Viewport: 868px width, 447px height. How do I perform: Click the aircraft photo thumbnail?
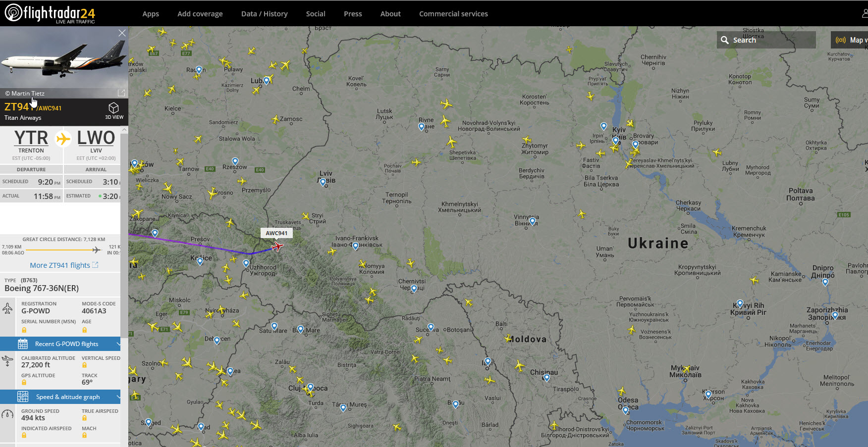click(64, 57)
